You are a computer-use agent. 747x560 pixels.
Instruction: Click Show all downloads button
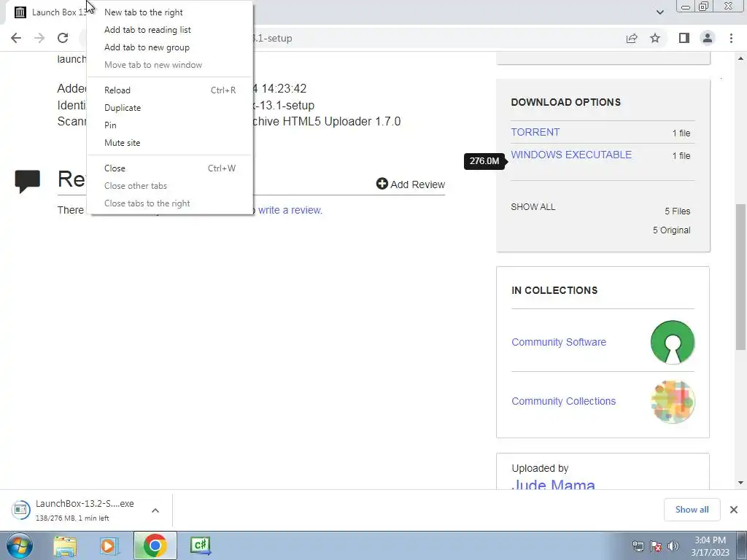click(x=692, y=510)
